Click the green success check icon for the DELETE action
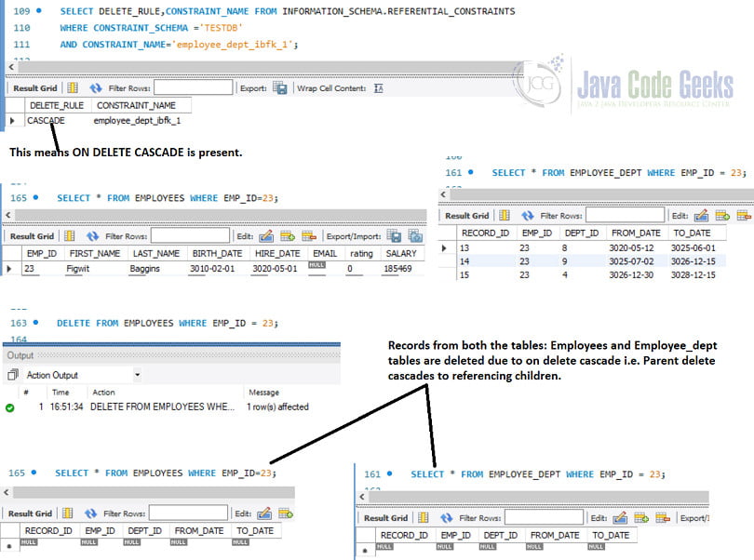The image size is (754, 560). [9, 407]
